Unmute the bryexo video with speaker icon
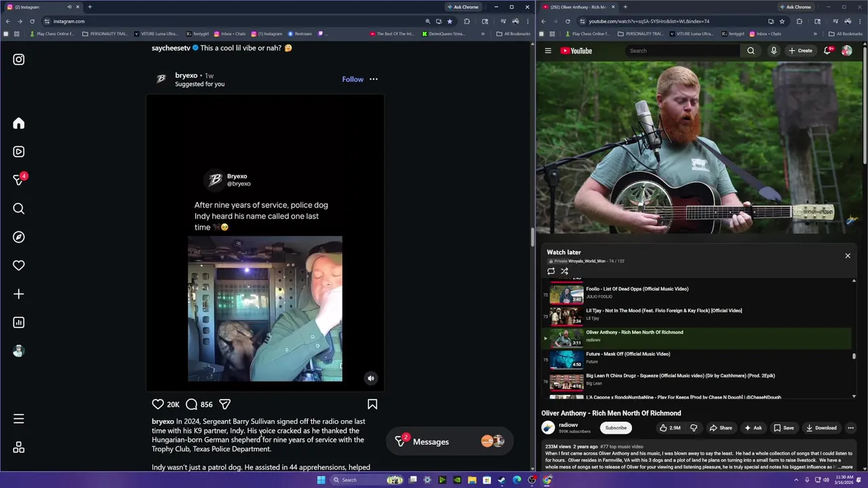Image resolution: width=868 pixels, height=488 pixels. point(370,378)
